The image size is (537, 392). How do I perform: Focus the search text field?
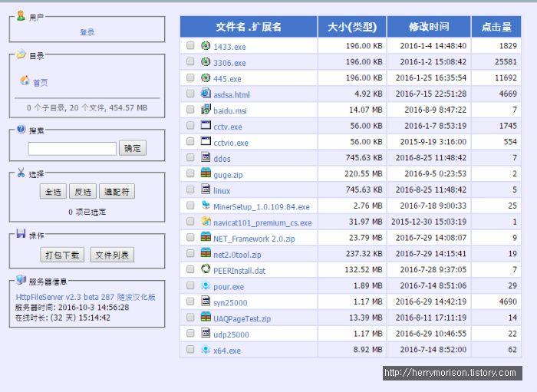pyautogui.click(x=72, y=149)
